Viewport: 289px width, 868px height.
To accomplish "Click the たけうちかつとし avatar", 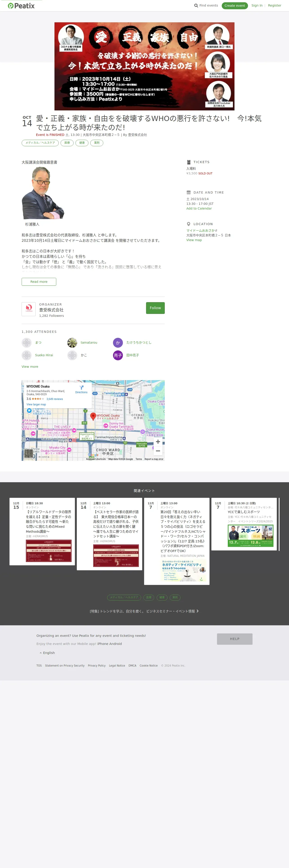I will pos(118,343).
